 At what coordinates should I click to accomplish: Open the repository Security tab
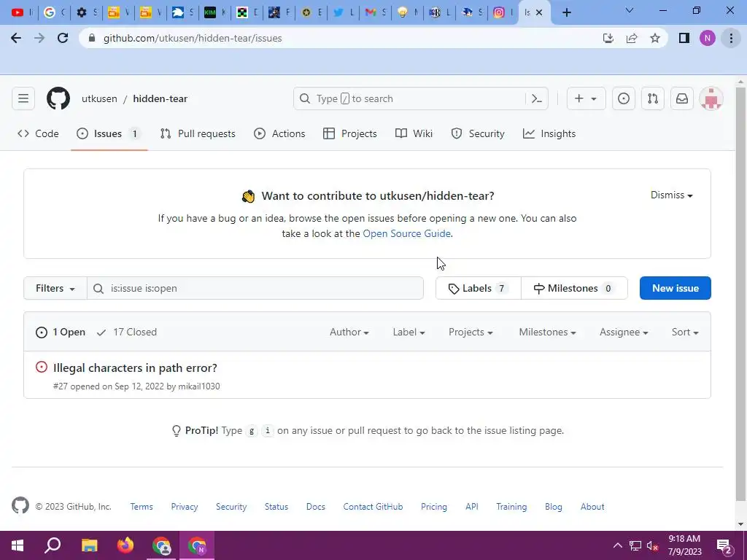coord(478,134)
